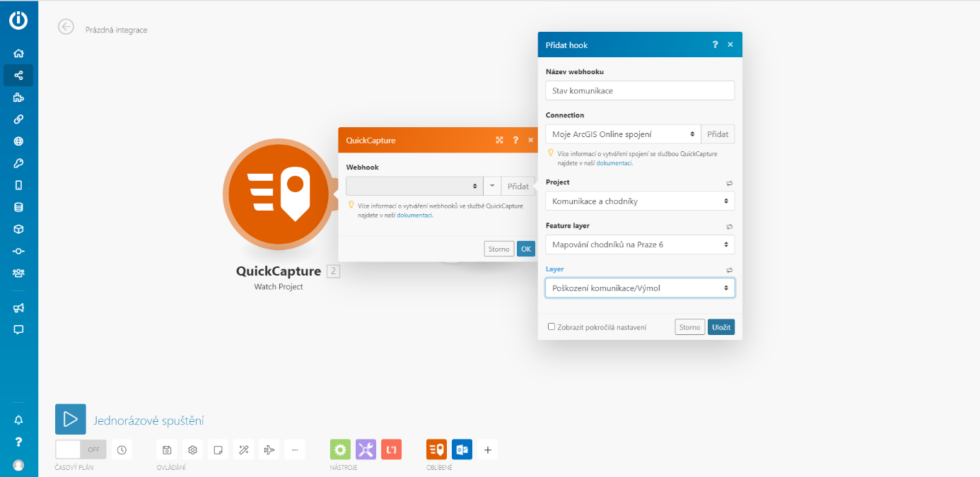Add QuickCapture from the favorites bar
The width and height of the screenshot is (980, 477).
point(436,449)
